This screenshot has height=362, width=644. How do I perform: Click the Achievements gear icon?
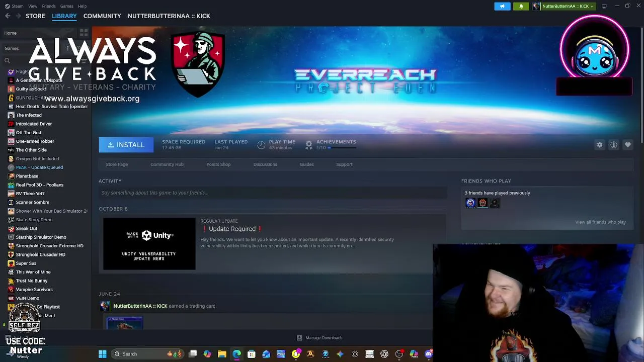click(309, 145)
